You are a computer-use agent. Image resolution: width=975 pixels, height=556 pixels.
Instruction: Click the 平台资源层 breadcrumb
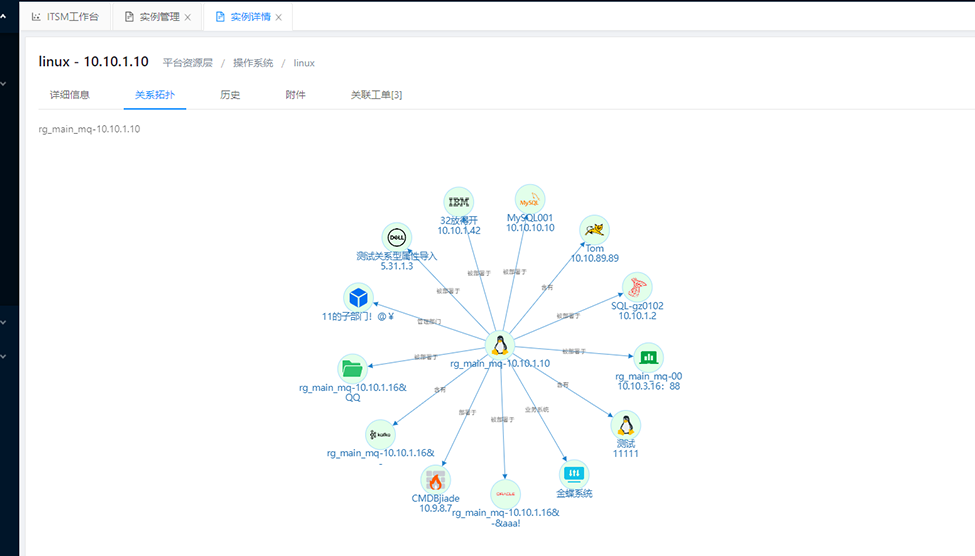188,63
